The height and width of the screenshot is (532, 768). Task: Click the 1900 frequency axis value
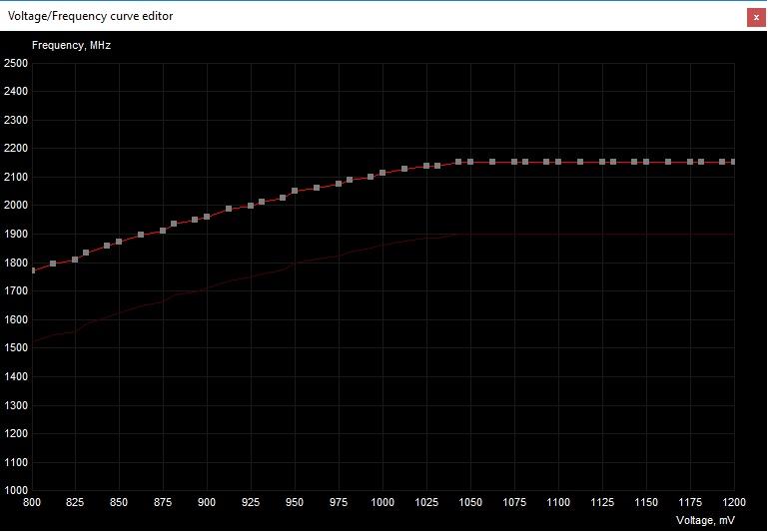[16, 235]
